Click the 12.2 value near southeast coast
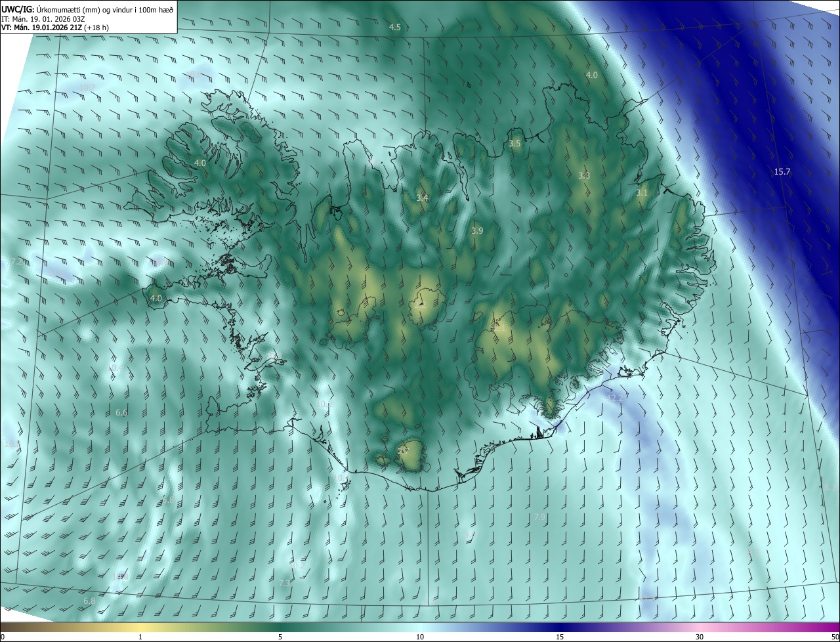Image resolution: width=840 pixels, height=642 pixels. (615, 398)
